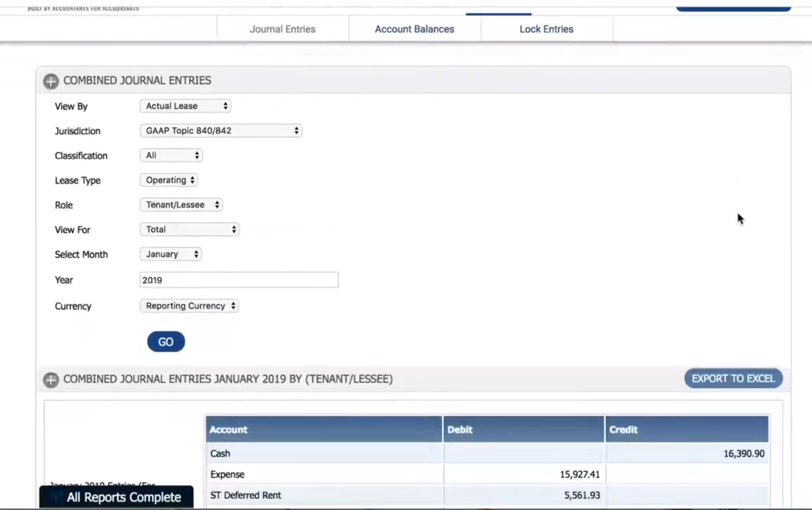Image resolution: width=812 pixels, height=510 pixels.
Task: Open the Jurisdiction dropdown showing GAAP Topic 840/842
Action: 220,130
